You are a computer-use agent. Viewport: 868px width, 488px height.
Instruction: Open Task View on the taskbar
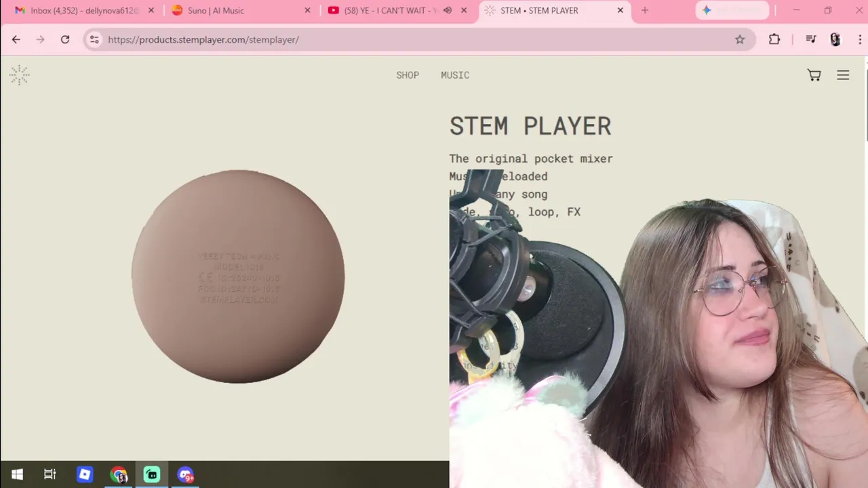tap(50, 474)
